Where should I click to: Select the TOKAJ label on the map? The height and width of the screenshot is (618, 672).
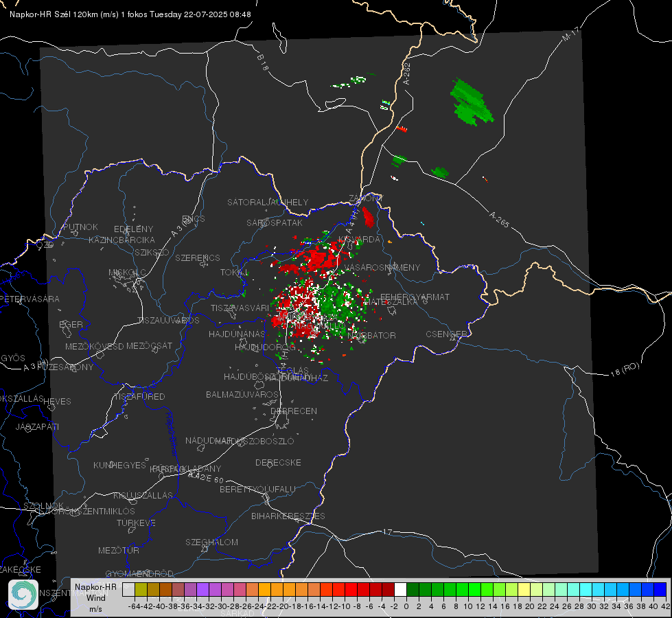click(x=235, y=273)
